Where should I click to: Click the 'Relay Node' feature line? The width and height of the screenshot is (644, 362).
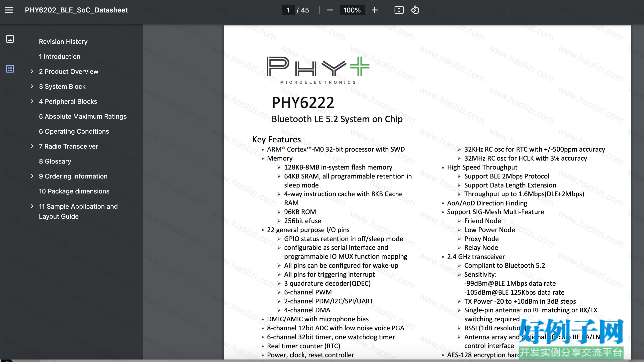click(x=481, y=247)
